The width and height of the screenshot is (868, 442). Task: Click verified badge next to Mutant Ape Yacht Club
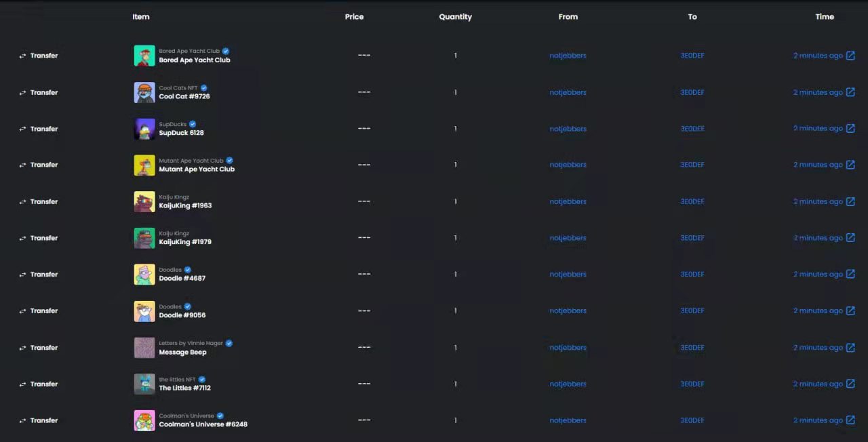point(229,161)
